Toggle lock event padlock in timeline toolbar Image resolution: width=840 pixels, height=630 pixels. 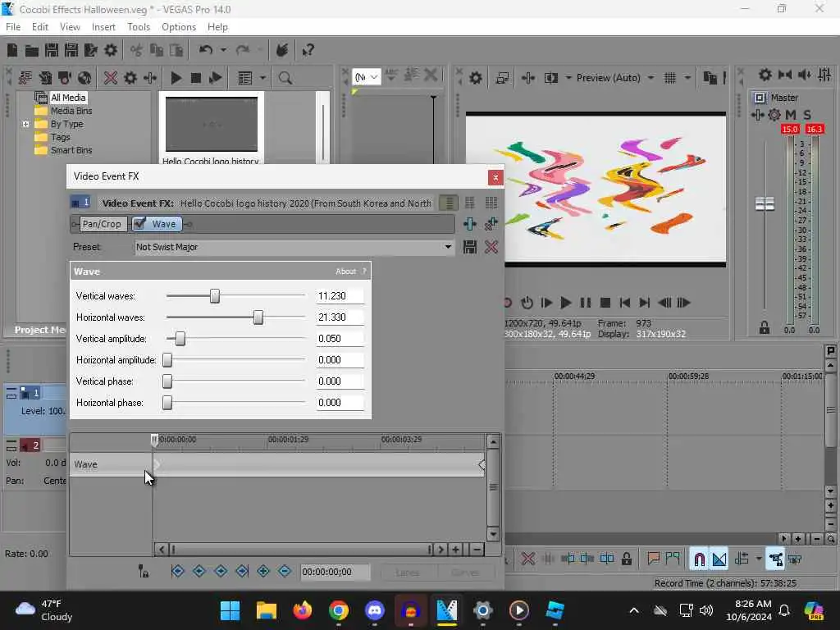[626, 559]
